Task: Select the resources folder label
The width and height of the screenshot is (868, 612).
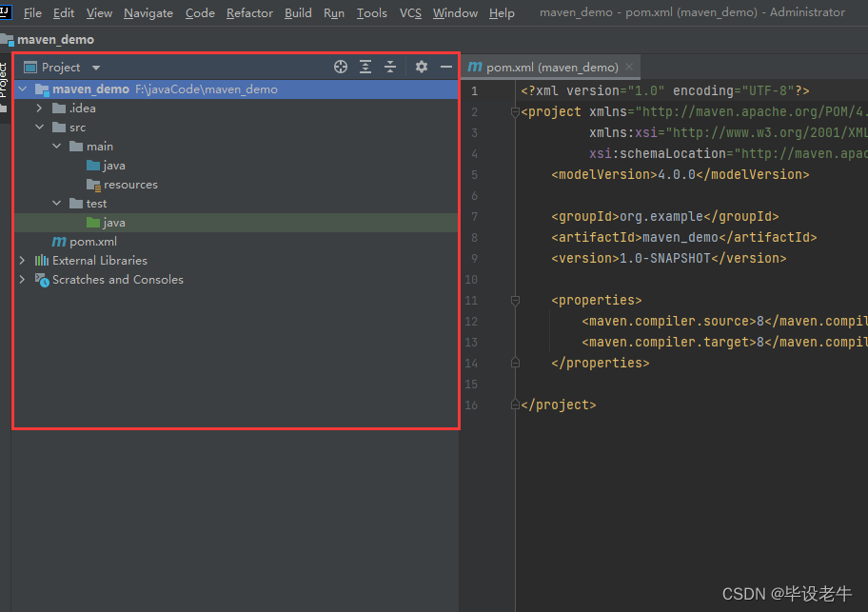Action: [130, 185]
